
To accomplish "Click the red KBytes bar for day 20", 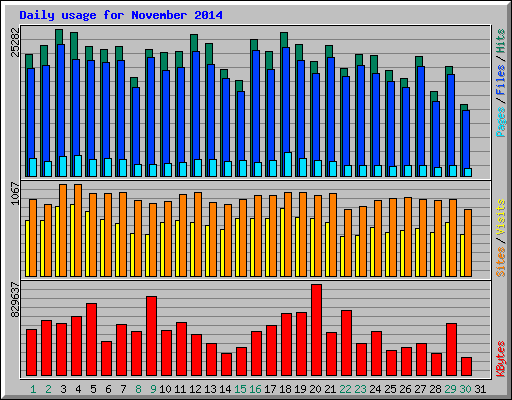I will [316, 330].
